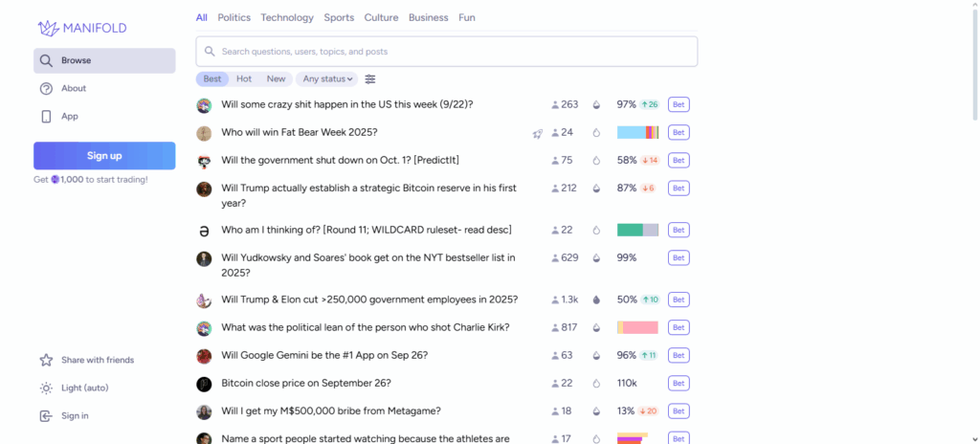Switch to the Technology tab
Viewport: 980px width, 444px height.
[287, 17]
